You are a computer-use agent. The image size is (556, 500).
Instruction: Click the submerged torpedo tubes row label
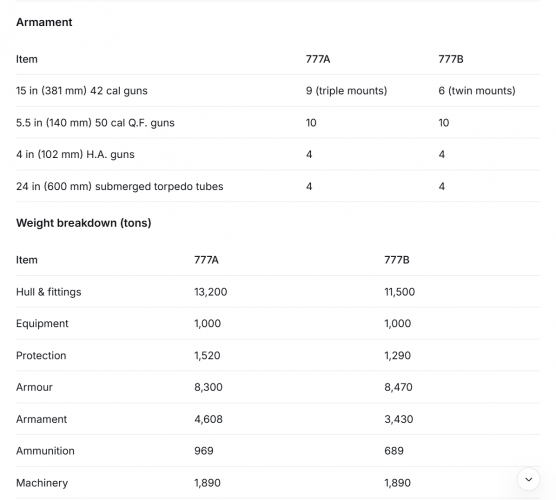coord(119,187)
